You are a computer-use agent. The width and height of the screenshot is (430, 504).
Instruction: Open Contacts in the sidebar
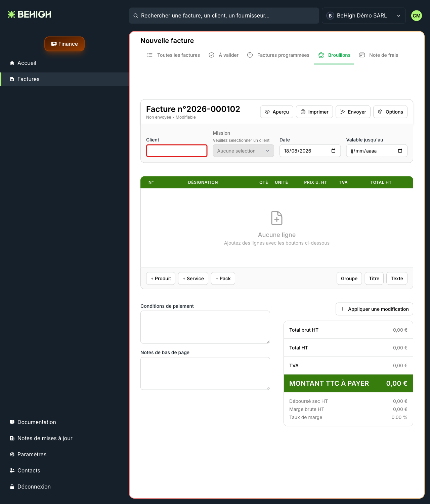tap(64, 470)
